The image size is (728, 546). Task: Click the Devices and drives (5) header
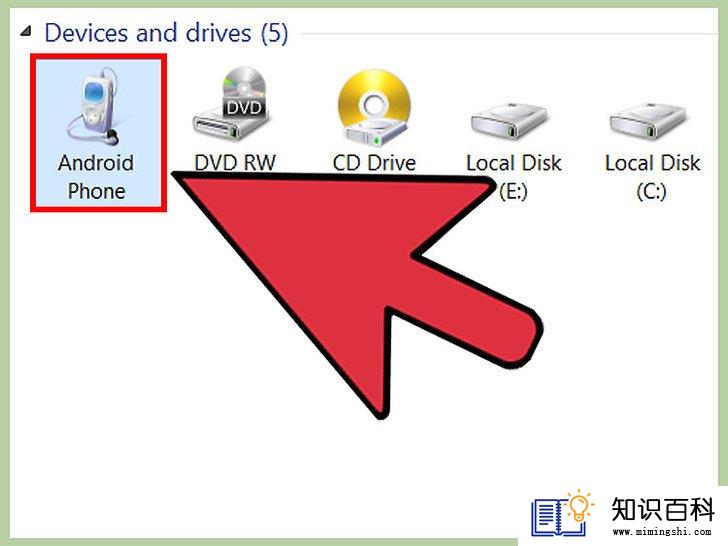pos(166,33)
